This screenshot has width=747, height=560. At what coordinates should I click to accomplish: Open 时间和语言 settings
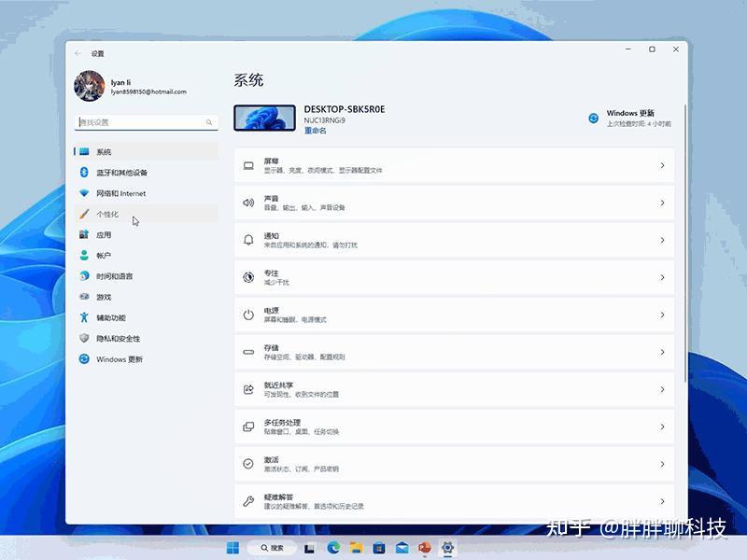[111, 276]
